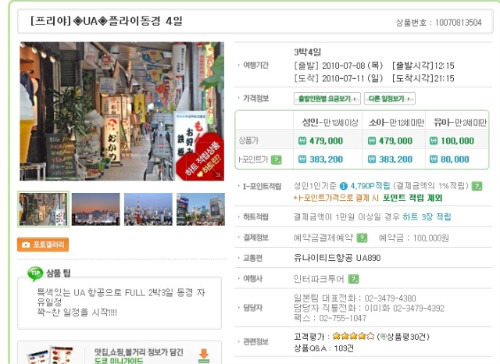Click the 예약금 : 100,000원 text
The width and height of the screenshot is (500, 364).
click(414, 238)
